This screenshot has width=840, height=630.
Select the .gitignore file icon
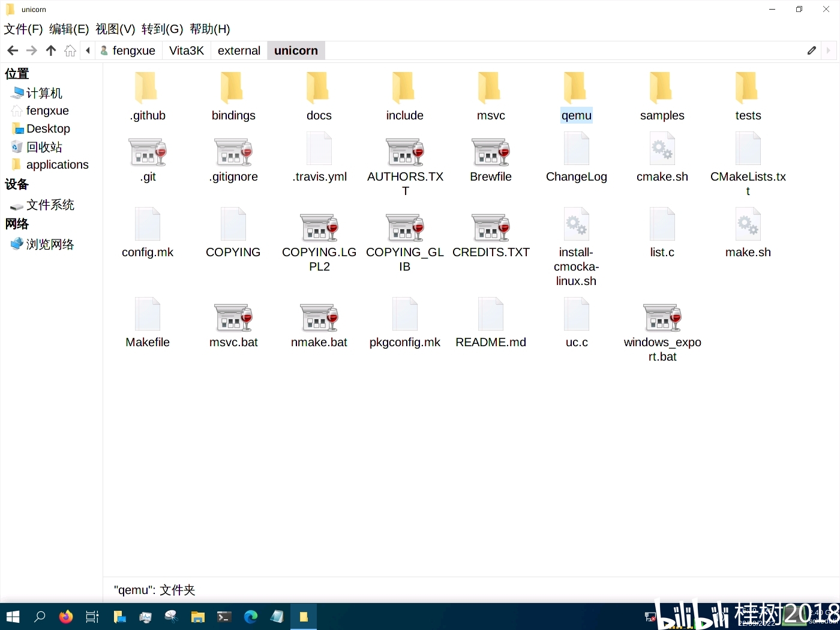[233, 151]
